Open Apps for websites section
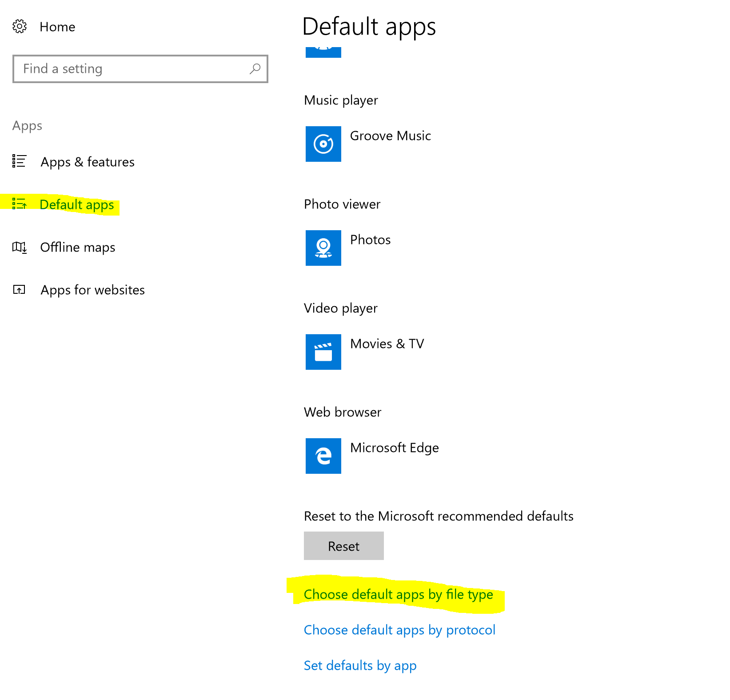730x700 pixels. click(x=93, y=290)
